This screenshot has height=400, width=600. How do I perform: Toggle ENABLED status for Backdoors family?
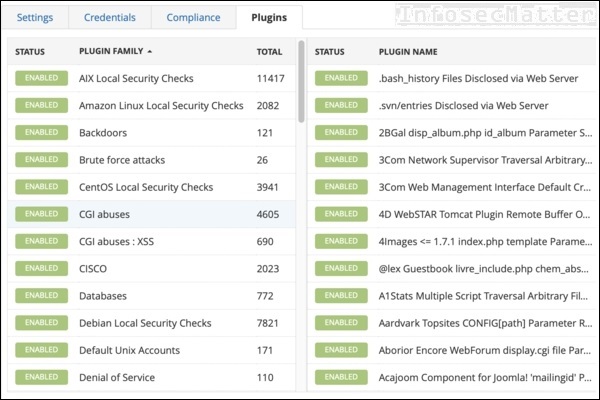(x=41, y=132)
